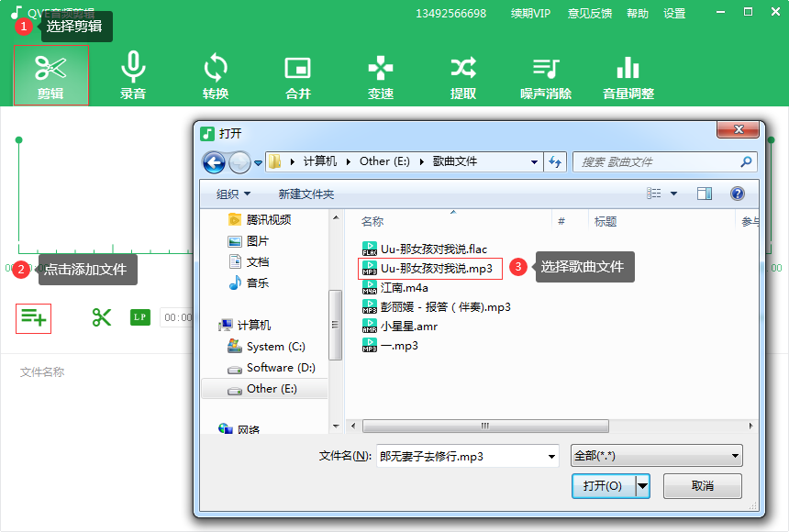The width and height of the screenshot is (789, 532).
Task: Select file Uu-那女孩对我说.flac
Action: point(425,249)
